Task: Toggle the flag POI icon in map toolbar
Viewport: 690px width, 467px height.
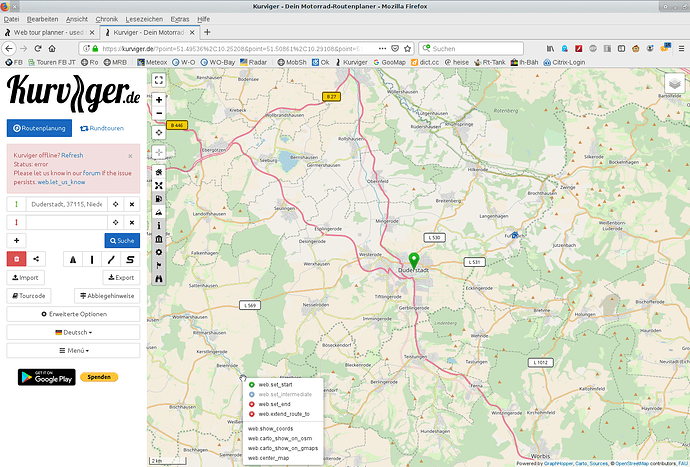Action: tap(159, 265)
